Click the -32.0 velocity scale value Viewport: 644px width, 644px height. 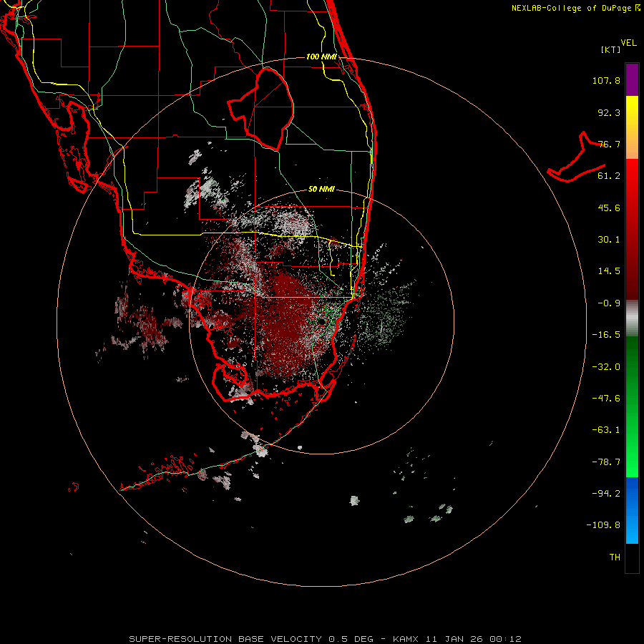(x=606, y=367)
